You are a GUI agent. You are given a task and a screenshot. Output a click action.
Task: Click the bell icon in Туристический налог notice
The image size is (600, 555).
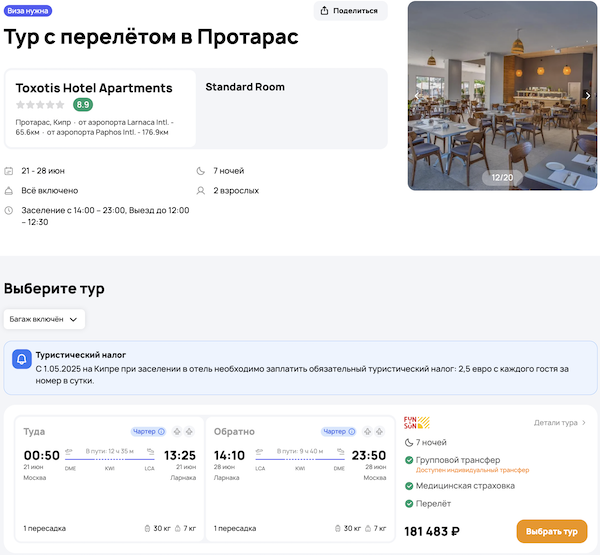tap(21, 359)
